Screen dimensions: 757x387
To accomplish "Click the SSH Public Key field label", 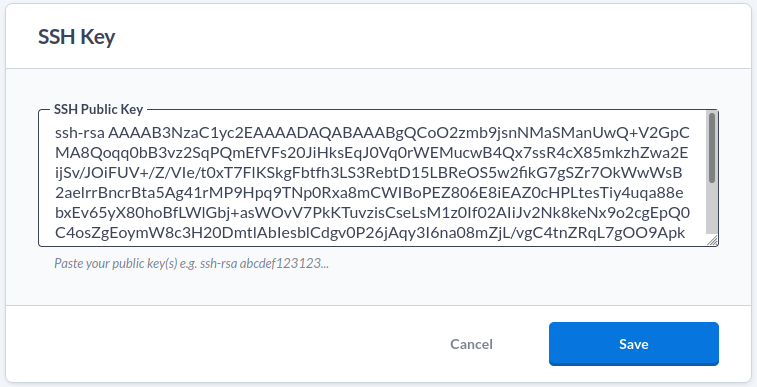I will 98,110.
